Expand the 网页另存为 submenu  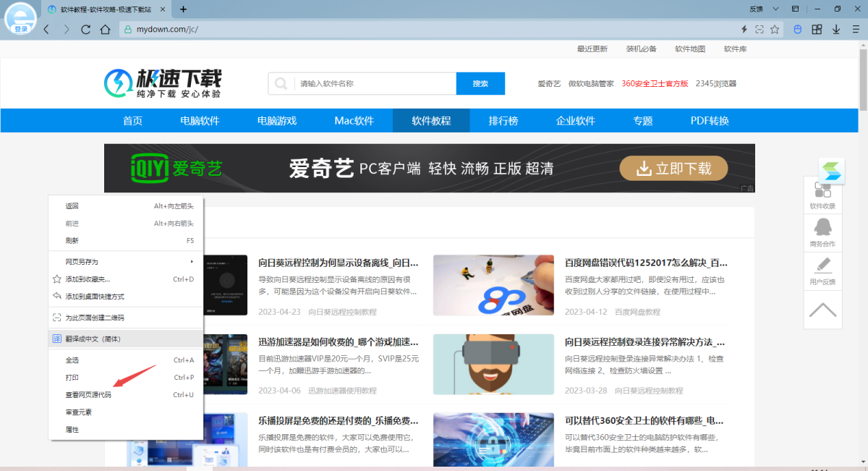coord(126,261)
